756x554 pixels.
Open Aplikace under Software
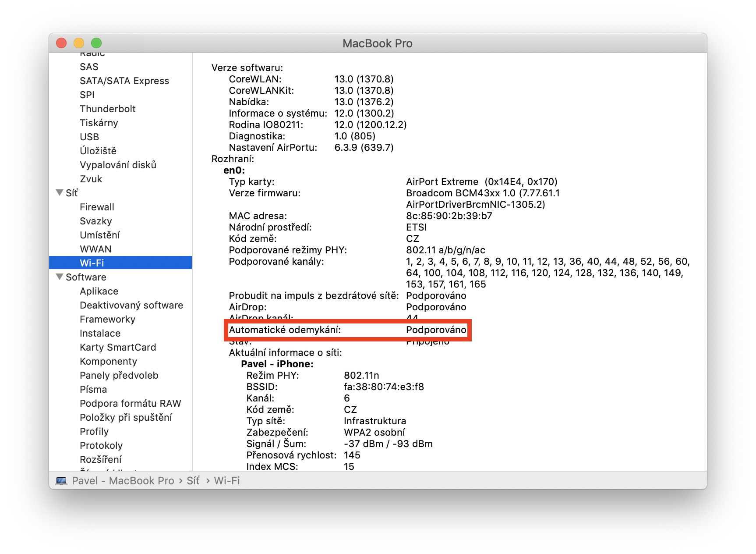99,291
